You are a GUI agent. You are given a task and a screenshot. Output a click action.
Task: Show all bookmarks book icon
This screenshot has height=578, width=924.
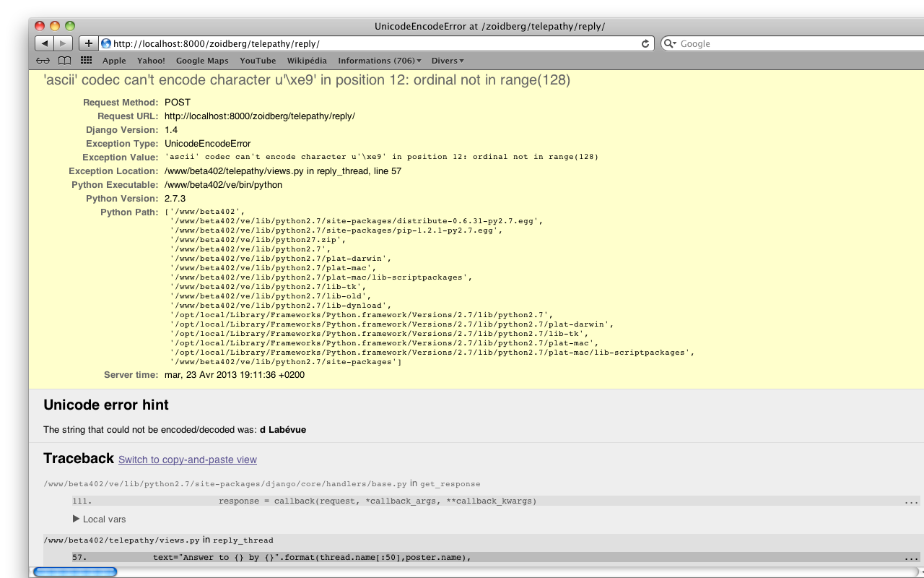point(65,61)
